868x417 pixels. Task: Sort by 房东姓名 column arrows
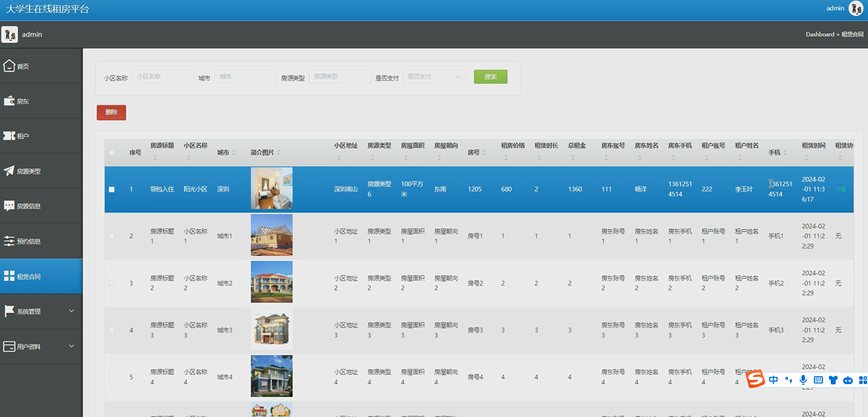click(640, 158)
